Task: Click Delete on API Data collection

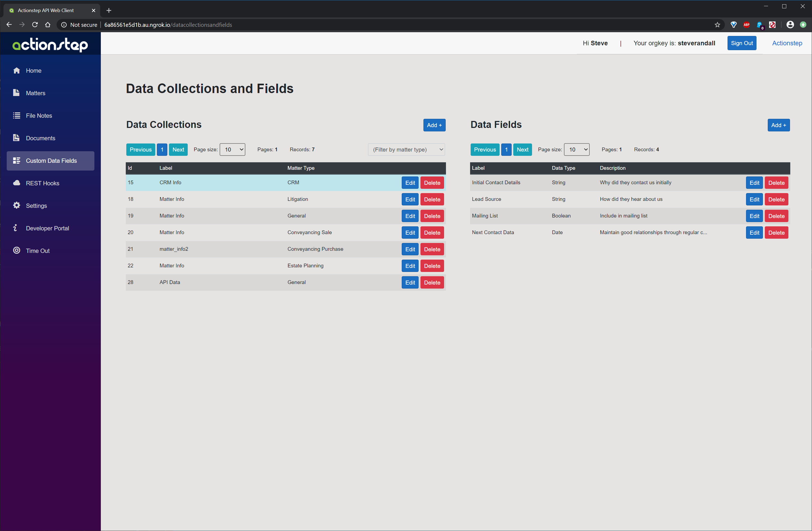Action: click(432, 282)
